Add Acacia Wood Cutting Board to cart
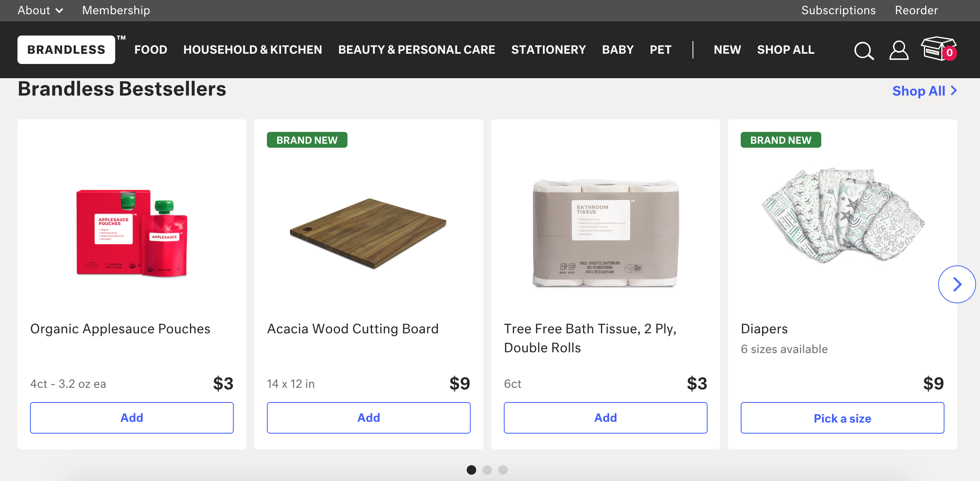The width and height of the screenshot is (980, 481). coord(369,418)
